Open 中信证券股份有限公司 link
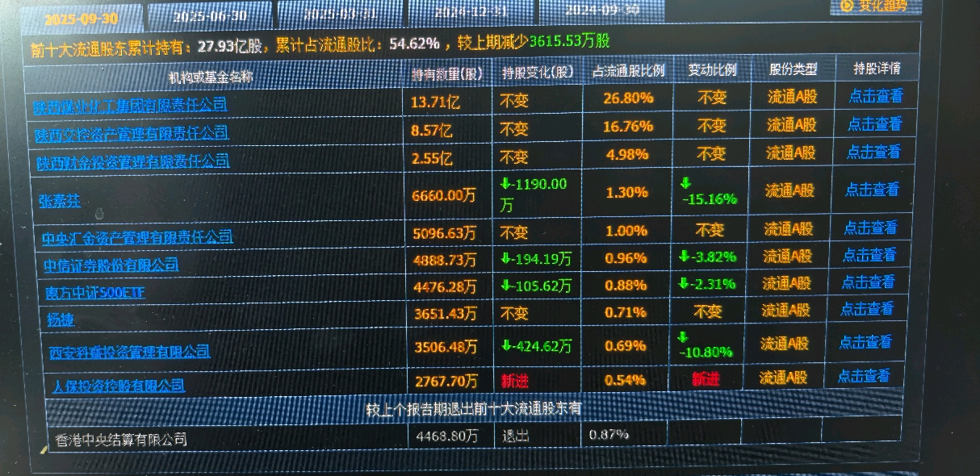980x476 pixels. point(111,265)
